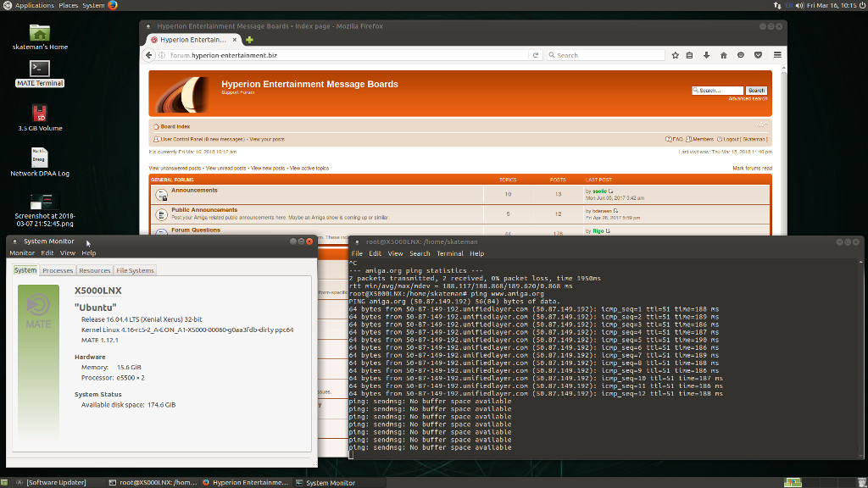Open the Search menu in terminal window
The image size is (868, 488).
[420, 253]
